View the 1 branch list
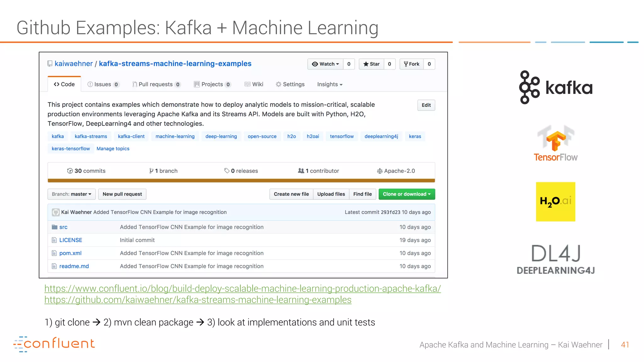The width and height of the screenshot is (644, 362). coord(163,171)
